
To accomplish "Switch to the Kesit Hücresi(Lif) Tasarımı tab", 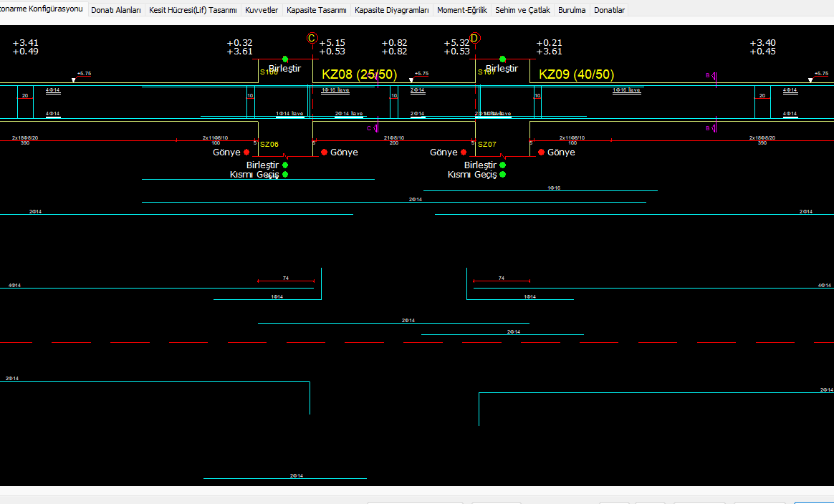I will pos(193,10).
